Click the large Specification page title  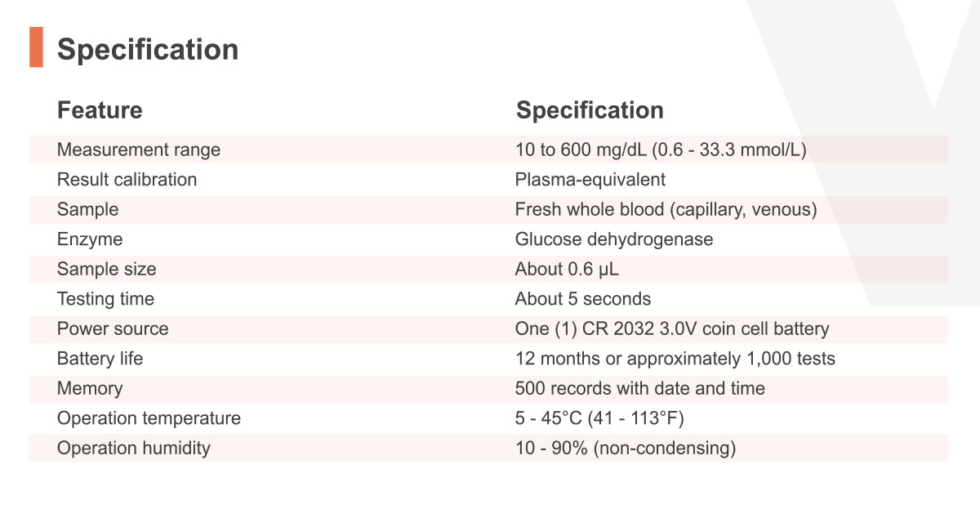click(148, 50)
